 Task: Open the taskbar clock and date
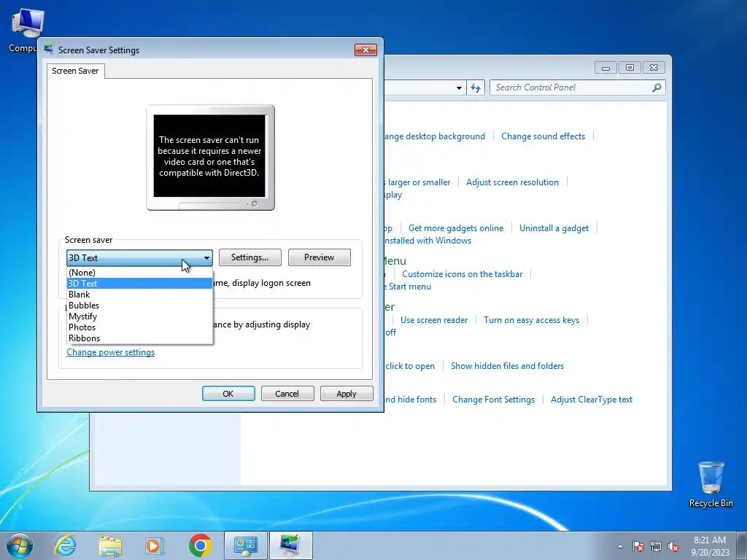click(x=710, y=546)
